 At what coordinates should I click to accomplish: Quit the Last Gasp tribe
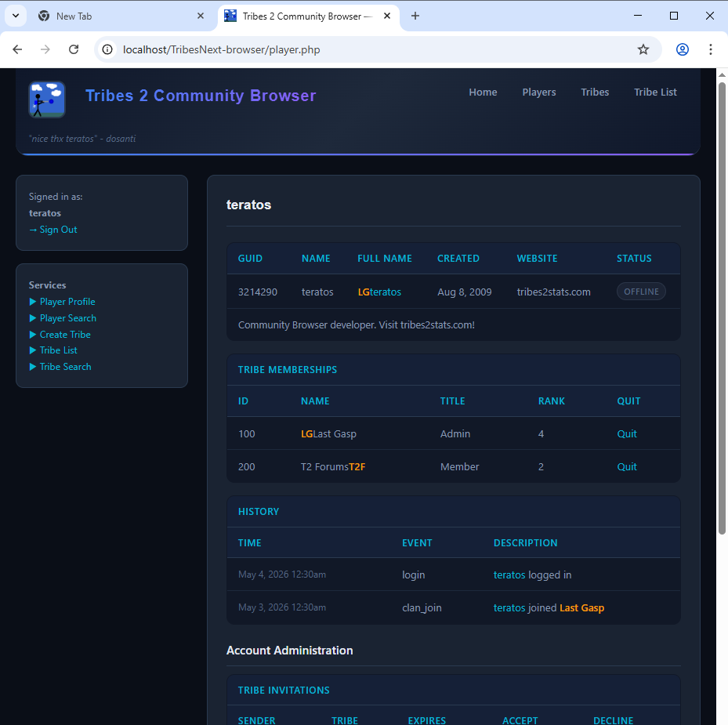tap(627, 433)
